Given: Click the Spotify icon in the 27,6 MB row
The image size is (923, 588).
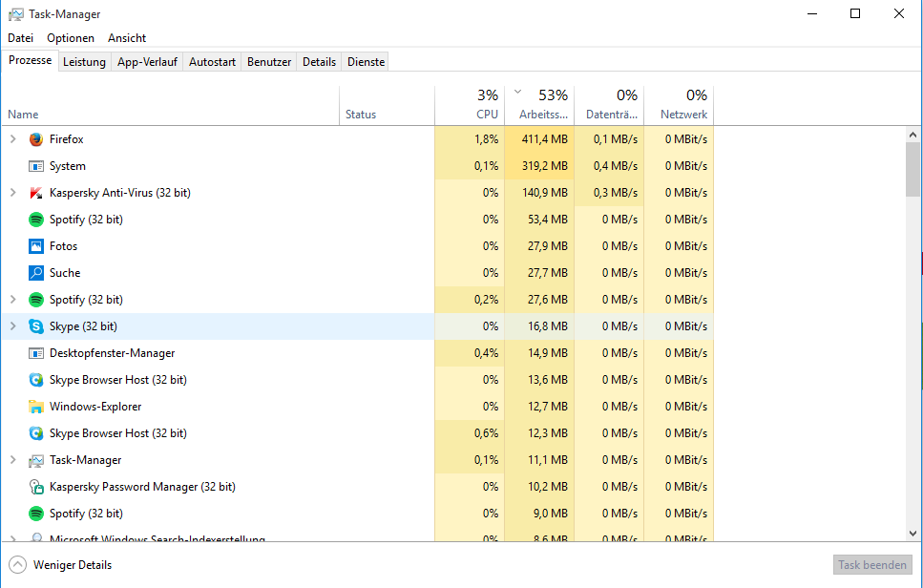Looking at the screenshot, I should [36, 300].
